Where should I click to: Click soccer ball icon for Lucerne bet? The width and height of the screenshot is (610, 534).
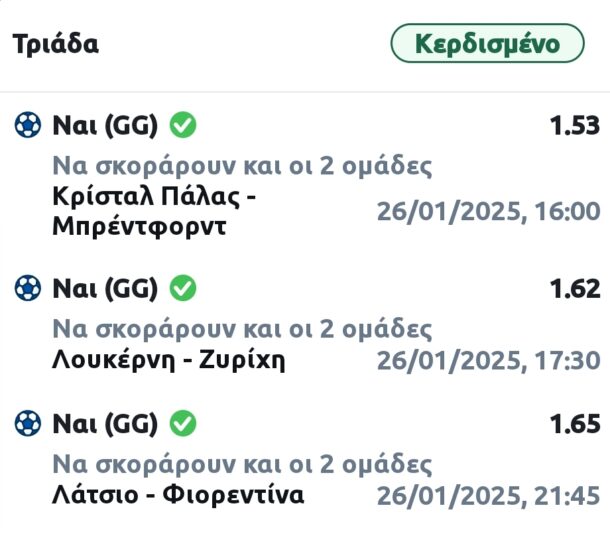pyautogui.click(x=27, y=289)
